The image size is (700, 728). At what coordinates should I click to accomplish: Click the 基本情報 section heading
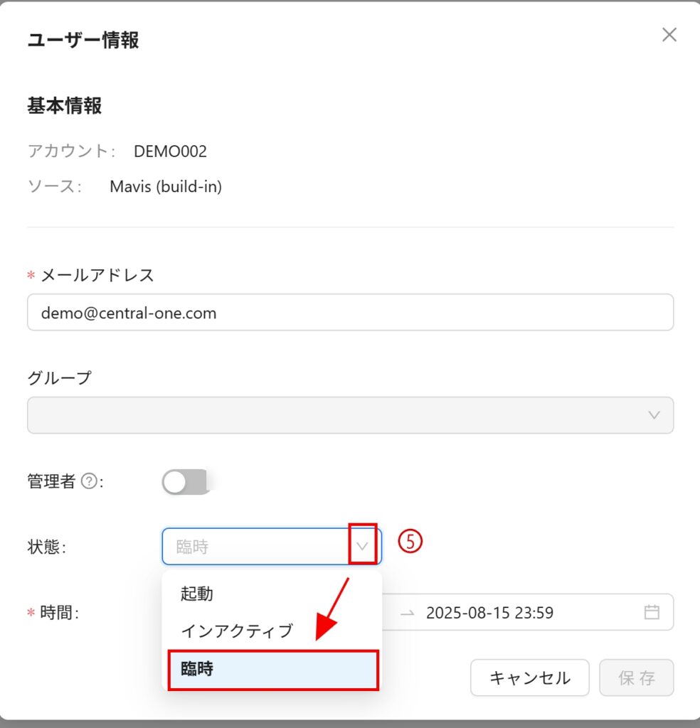click(x=65, y=106)
